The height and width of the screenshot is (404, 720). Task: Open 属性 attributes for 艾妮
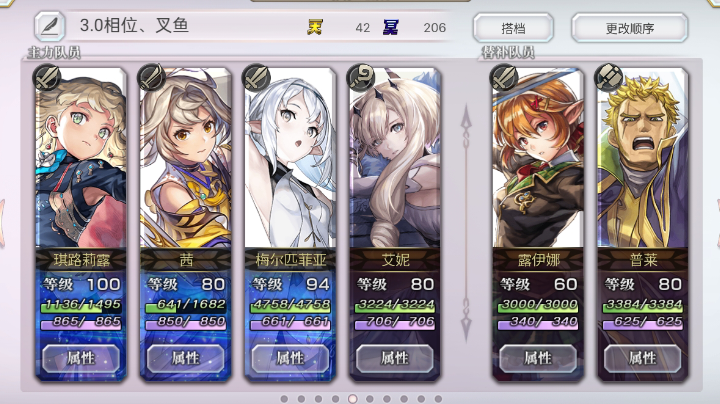(394, 358)
